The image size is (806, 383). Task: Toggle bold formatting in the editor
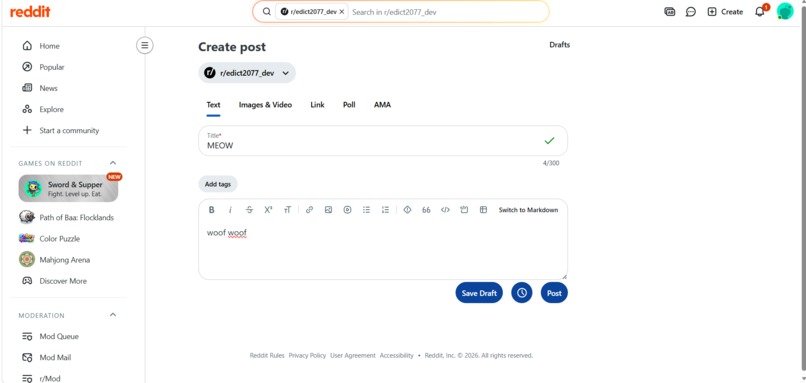(x=211, y=210)
